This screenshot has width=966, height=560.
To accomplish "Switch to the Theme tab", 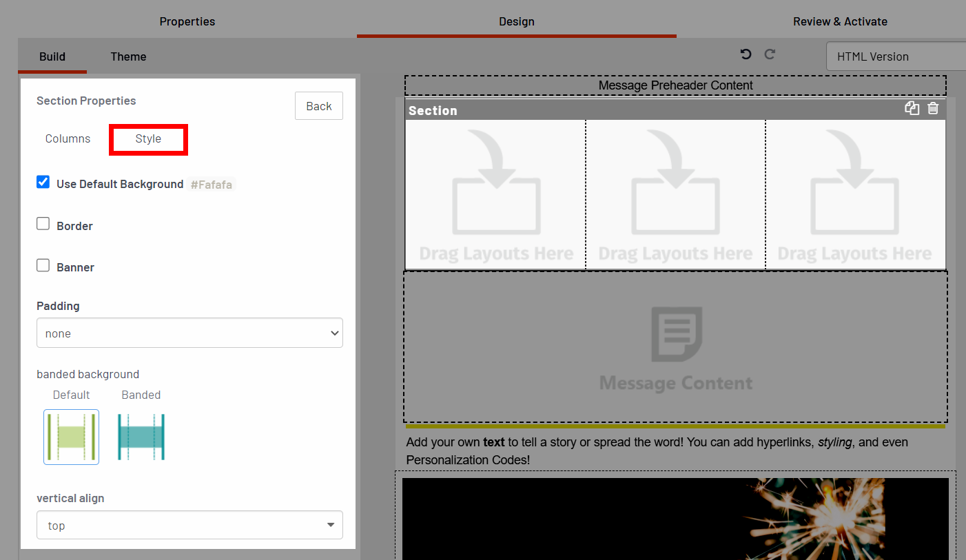I will pos(128,56).
